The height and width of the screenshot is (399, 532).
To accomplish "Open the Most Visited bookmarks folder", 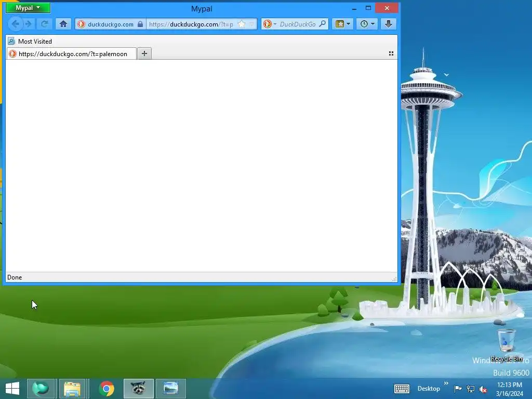I will 30,42.
